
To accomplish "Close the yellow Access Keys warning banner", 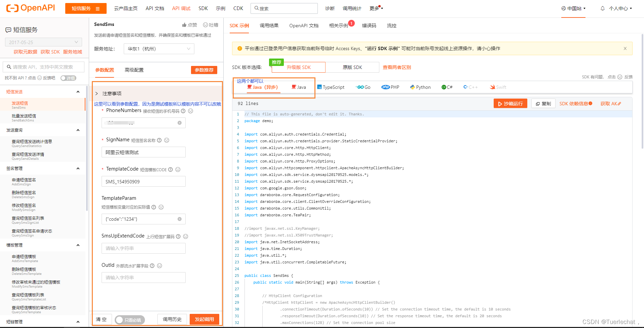I will click(x=625, y=48).
